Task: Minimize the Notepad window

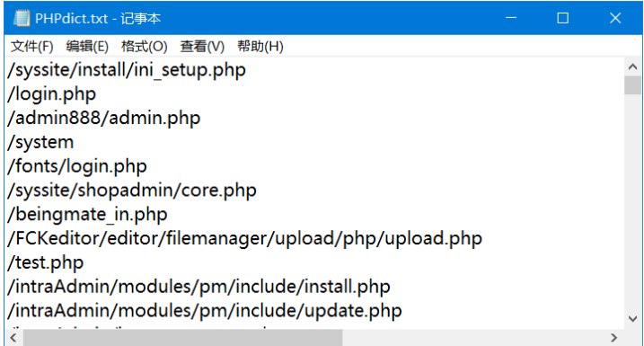Action: [511, 18]
